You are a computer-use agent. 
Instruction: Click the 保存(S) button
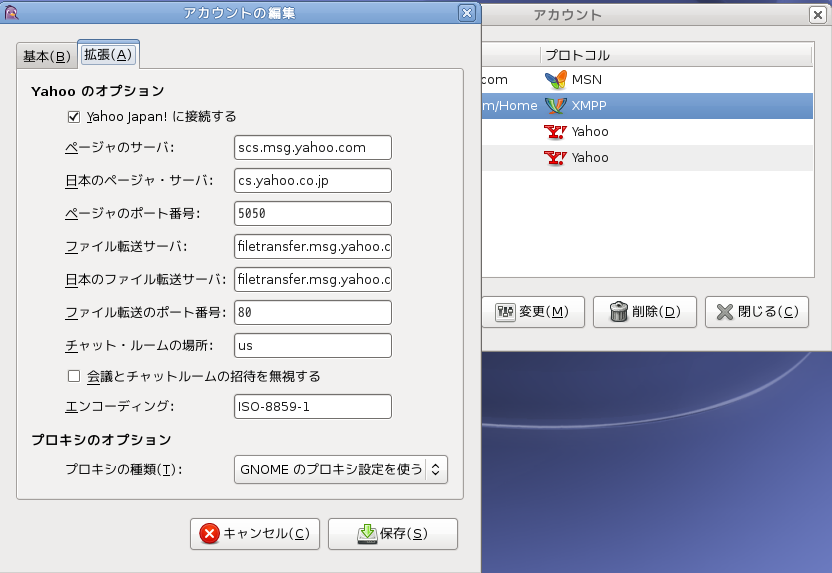(393, 534)
